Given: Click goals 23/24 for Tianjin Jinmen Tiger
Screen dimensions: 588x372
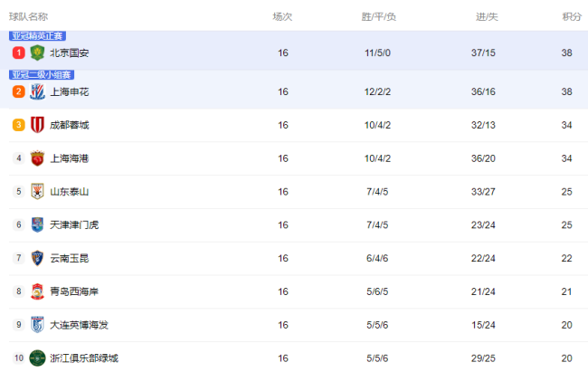Looking at the screenshot, I should click(x=483, y=224).
